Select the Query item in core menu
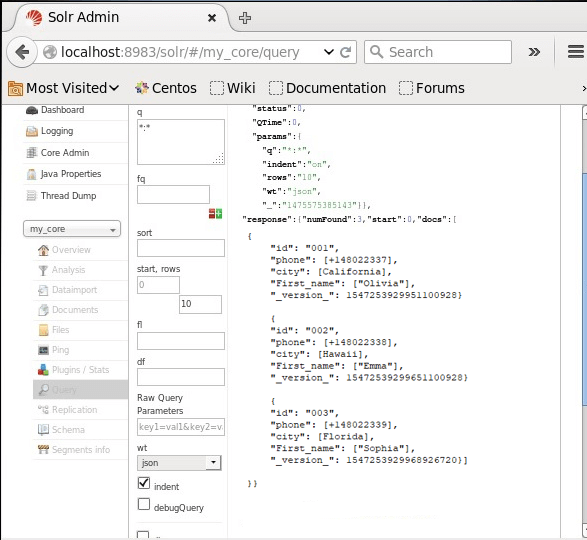The width and height of the screenshot is (587, 540). pyautogui.click(x=80, y=390)
